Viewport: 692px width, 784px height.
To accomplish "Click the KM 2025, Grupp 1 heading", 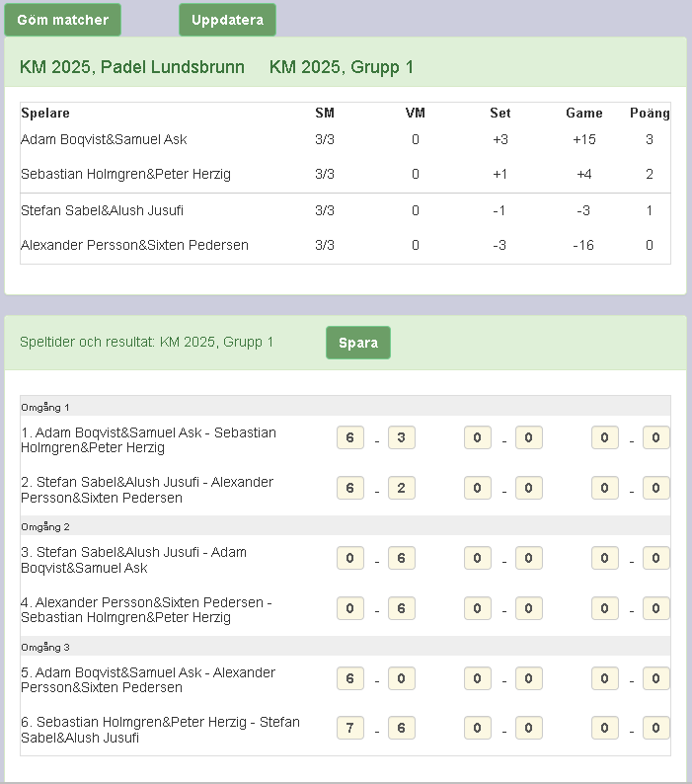I will (342, 67).
